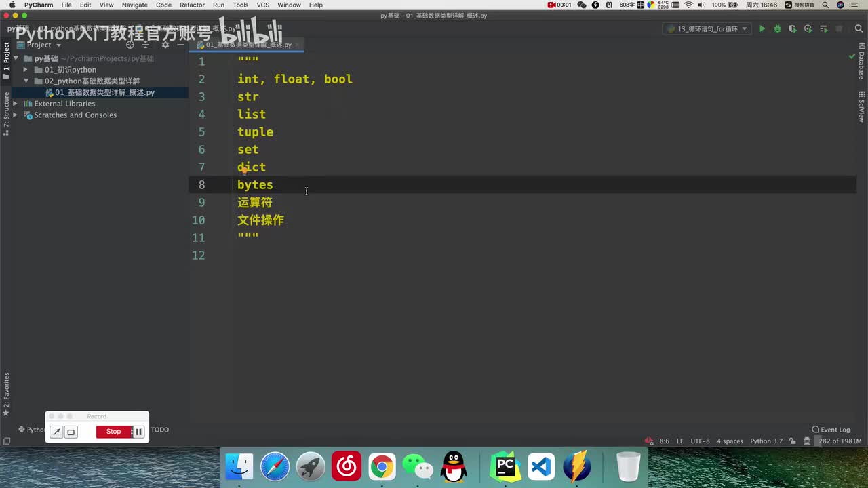Pause the recording in the Record widget

click(x=138, y=432)
